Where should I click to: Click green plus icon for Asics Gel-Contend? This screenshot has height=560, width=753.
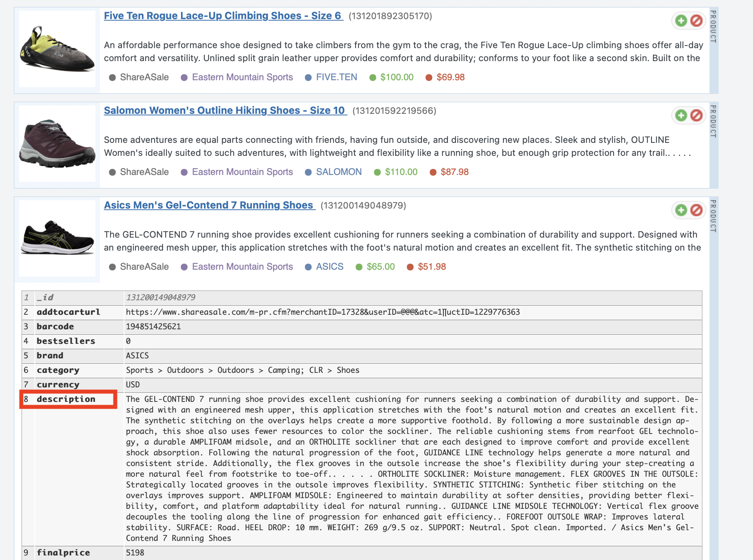pyautogui.click(x=681, y=210)
